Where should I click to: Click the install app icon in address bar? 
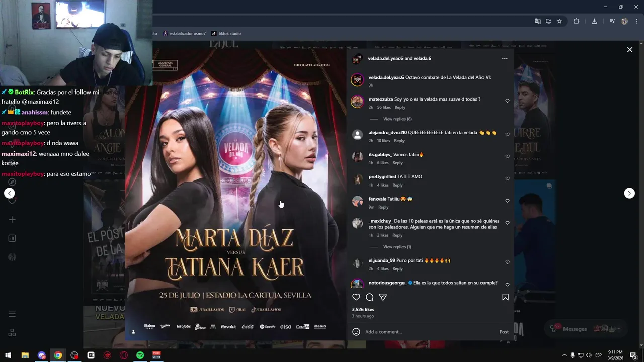[x=548, y=21]
